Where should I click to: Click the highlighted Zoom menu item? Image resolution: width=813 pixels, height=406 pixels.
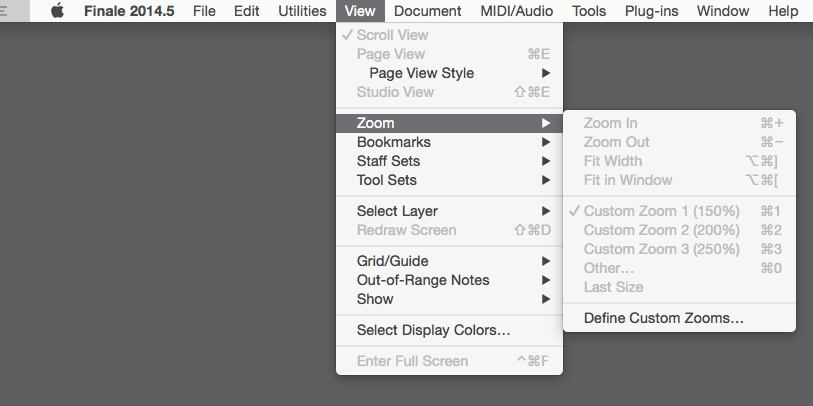(x=376, y=123)
